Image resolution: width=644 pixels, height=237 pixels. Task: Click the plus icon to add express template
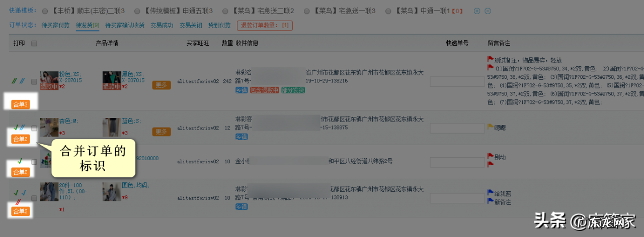point(477,11)
